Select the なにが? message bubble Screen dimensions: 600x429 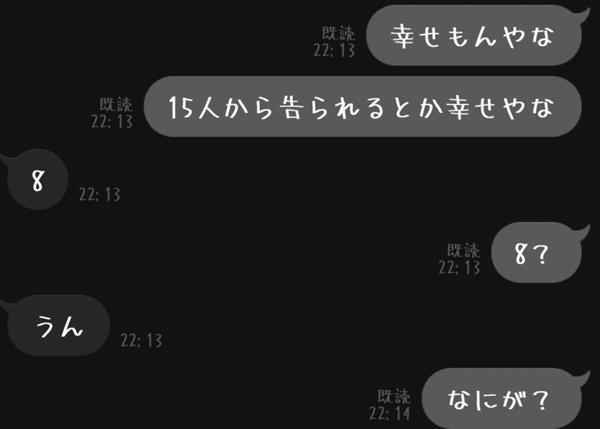coord(502,398)
